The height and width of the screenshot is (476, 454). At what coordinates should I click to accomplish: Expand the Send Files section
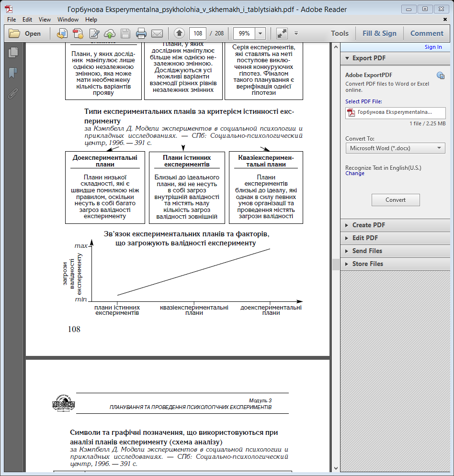(x=367, y=251)
